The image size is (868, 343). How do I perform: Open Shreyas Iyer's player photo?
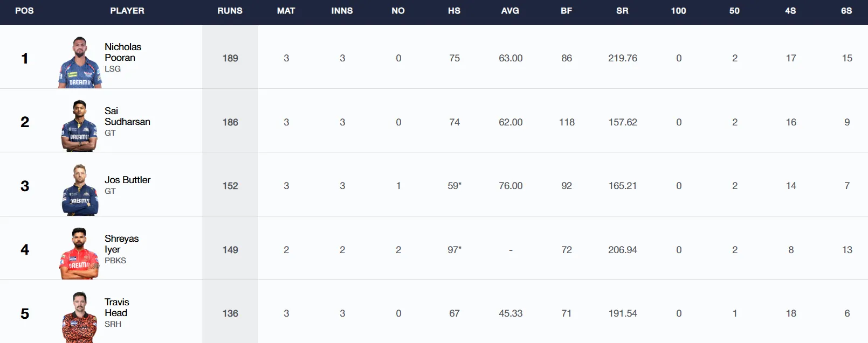point(80,253)
